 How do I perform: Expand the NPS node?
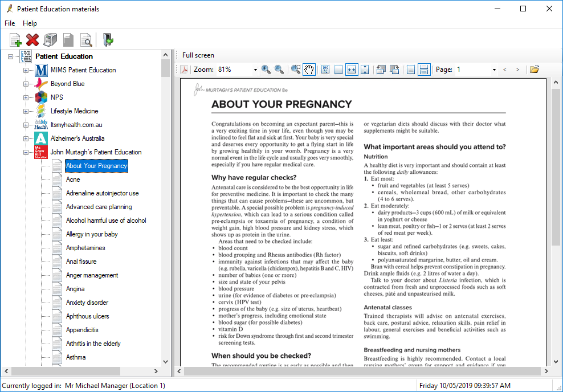[x=26, y=97]
